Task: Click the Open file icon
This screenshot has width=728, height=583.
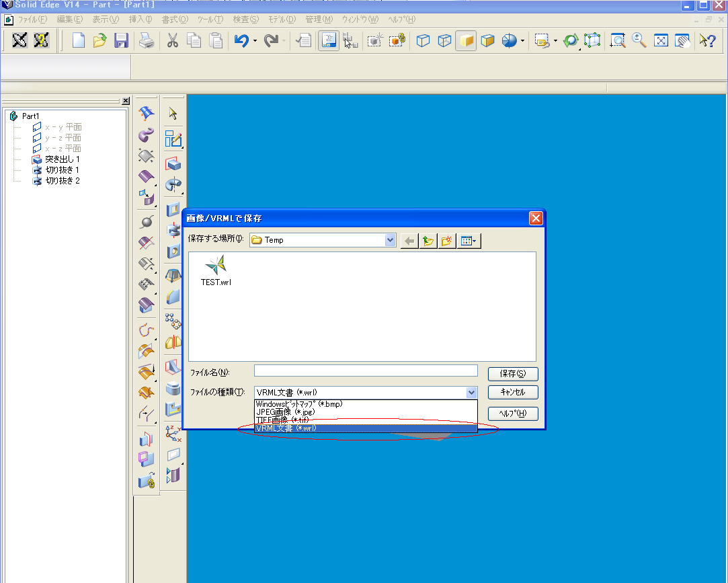Action: 99,40
